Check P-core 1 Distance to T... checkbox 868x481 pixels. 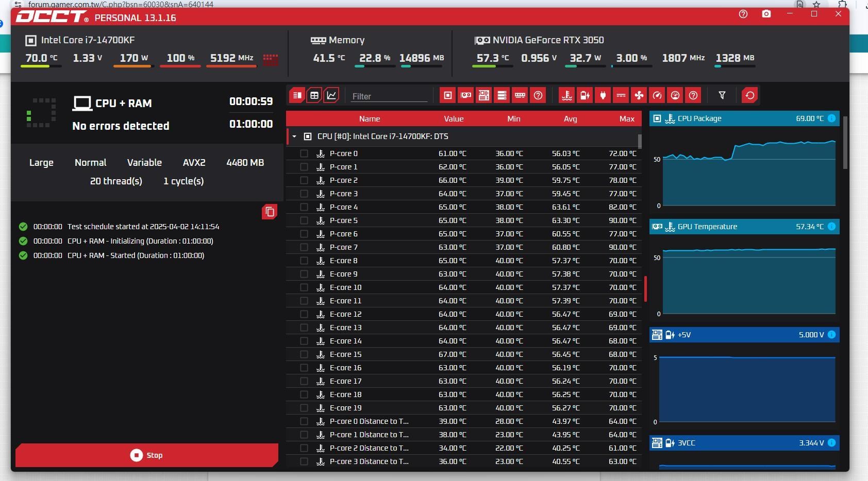coord(304,435)
